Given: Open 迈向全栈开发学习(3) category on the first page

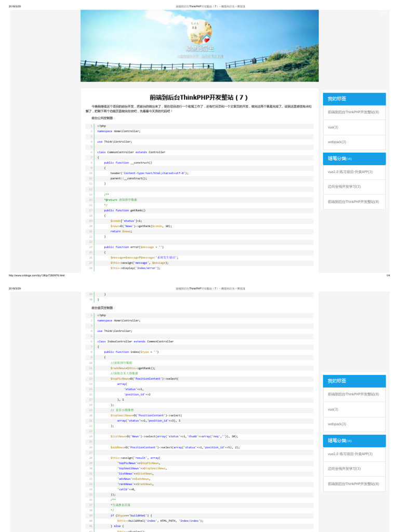Looking at the screenshot, I should coord(344,187).
